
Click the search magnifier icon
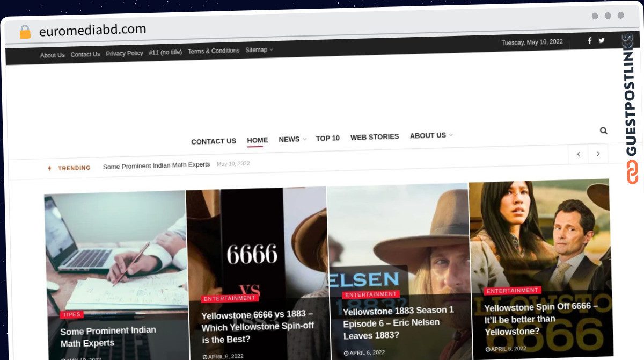point(604,131)
